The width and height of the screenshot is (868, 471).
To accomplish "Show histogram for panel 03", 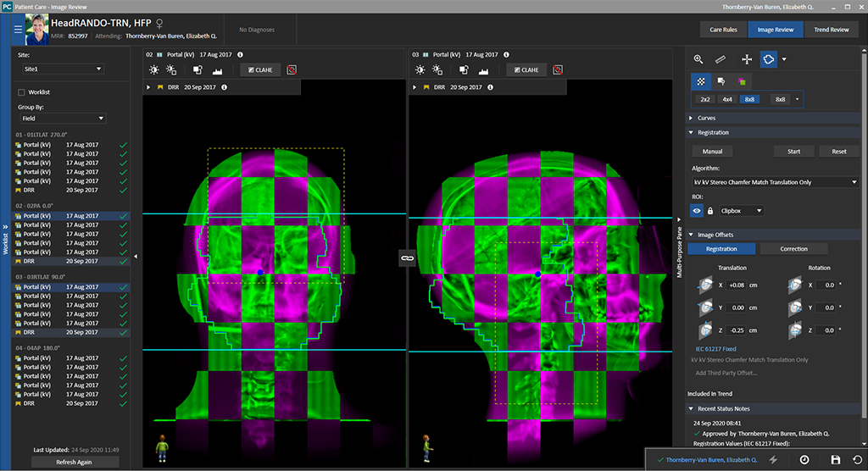I will click(x=483, y=70).
